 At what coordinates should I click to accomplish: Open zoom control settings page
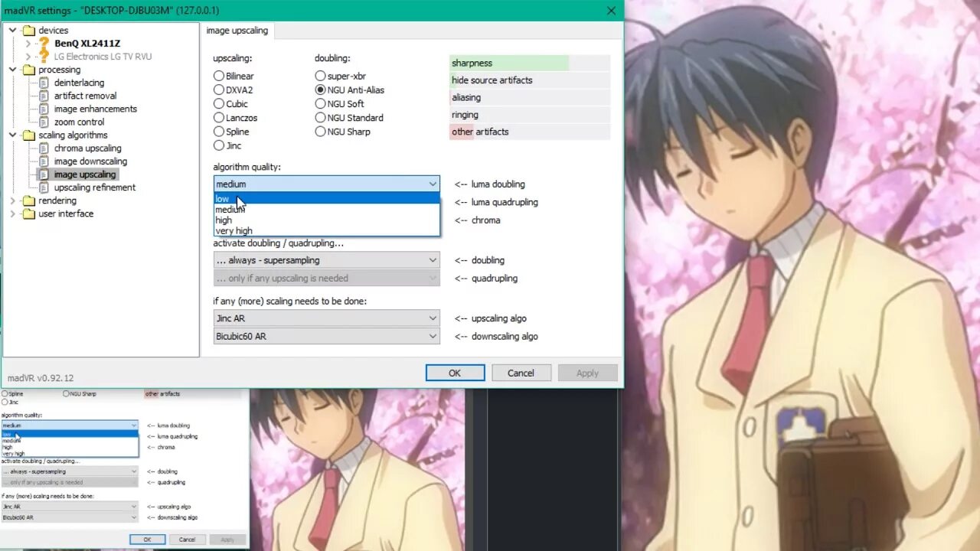click(x=79, y=122)
